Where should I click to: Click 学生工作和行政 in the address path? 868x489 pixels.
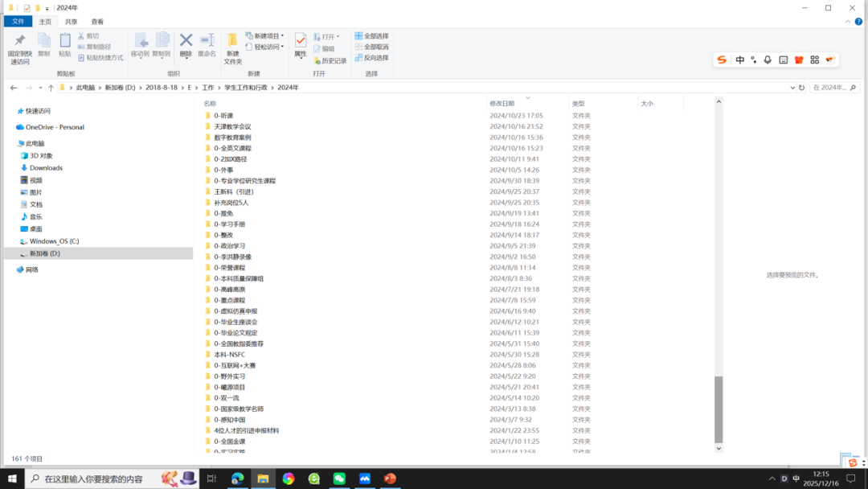point(246,88)
